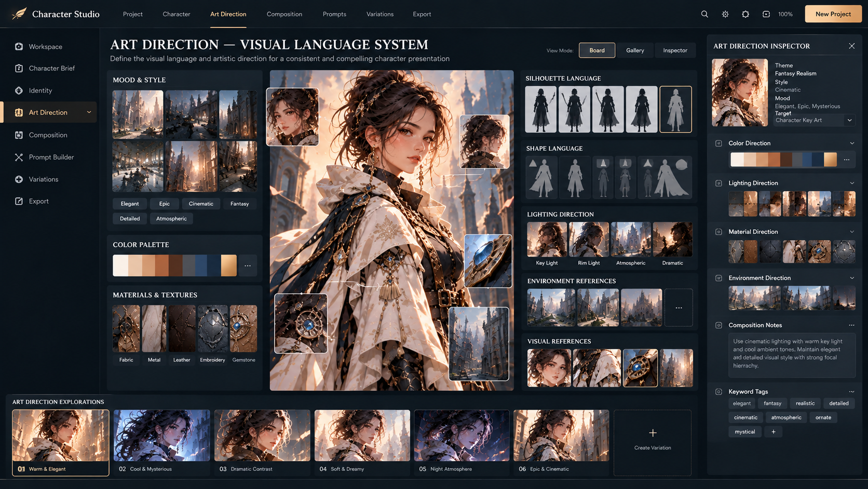Viewport: 868px width, 489px height.
Task: Open the Character Key Art target dropdown
Action: [x=813, y=120]
